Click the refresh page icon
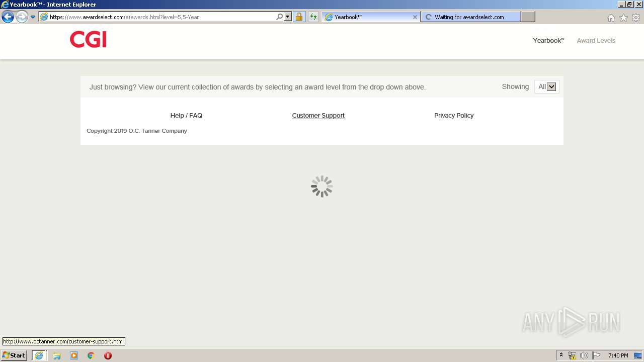Image resolution: width=644 pixels, height=362 pixels. click(x=313, y=17)
